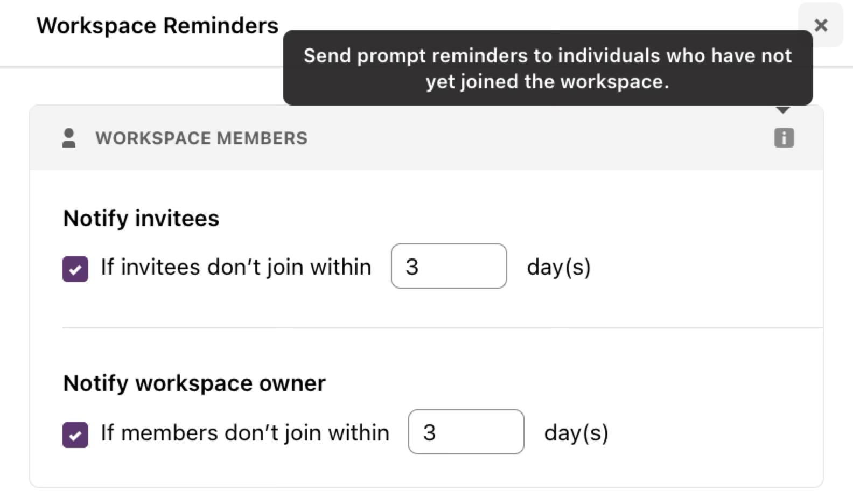Click the 'If members don't join within' label
Viewport: 853px width, 504px height.
[x=245, y=433]
